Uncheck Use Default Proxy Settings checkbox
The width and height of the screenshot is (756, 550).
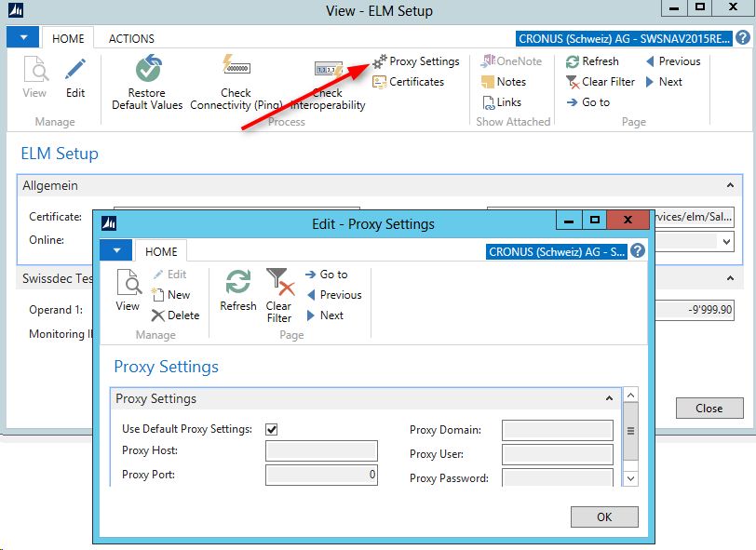[272, 429]
